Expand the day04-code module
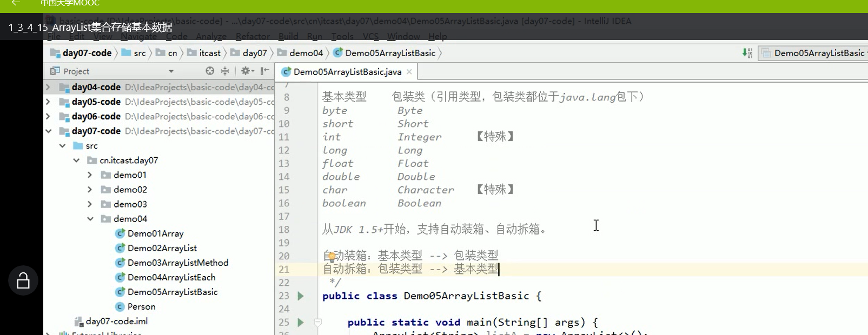This screenshot has width=868, height=335. click(48, 87)
